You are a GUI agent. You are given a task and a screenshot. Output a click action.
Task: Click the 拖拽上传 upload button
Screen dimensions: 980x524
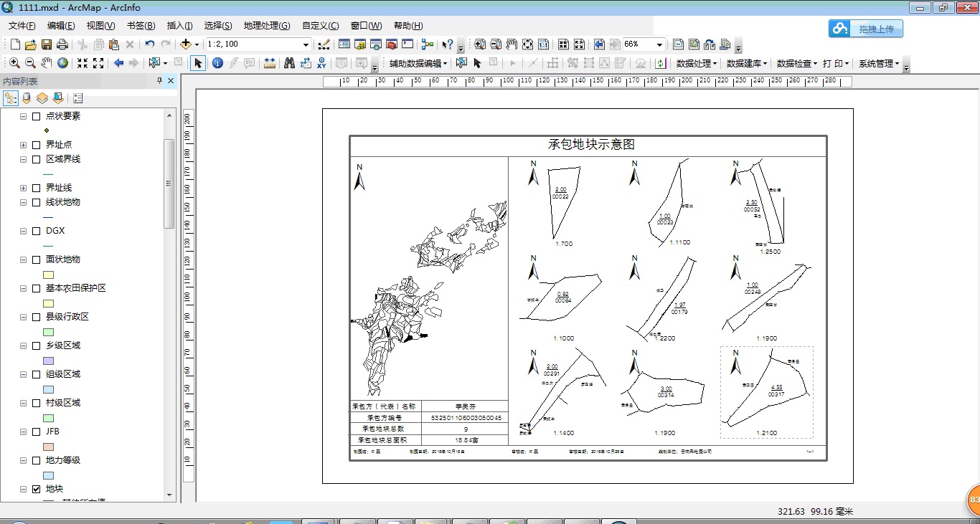(866, 29)
